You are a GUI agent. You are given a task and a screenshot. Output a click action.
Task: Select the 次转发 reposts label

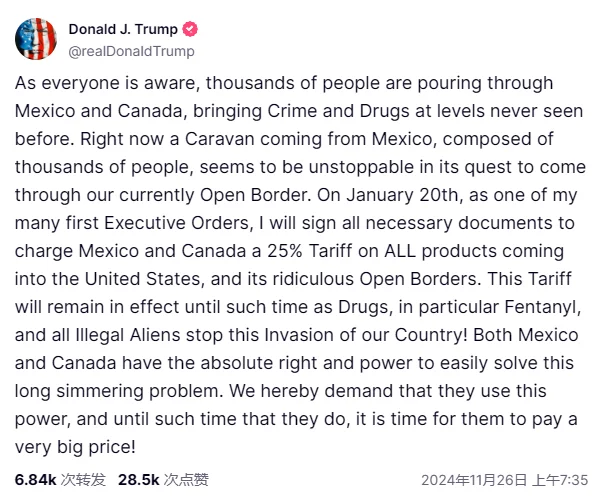click(x=83, y=480)
